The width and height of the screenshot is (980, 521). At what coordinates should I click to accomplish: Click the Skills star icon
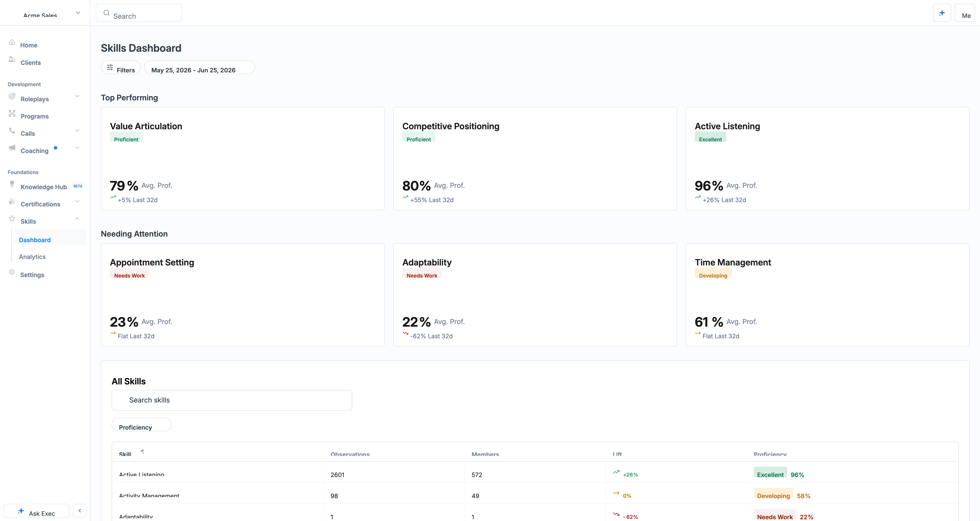[x=12, y=218]
